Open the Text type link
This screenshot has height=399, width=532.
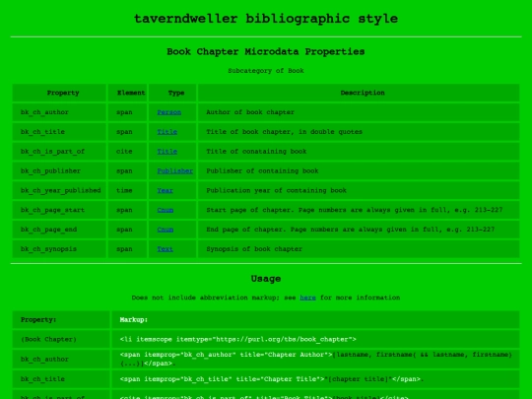tap(165, 249)
